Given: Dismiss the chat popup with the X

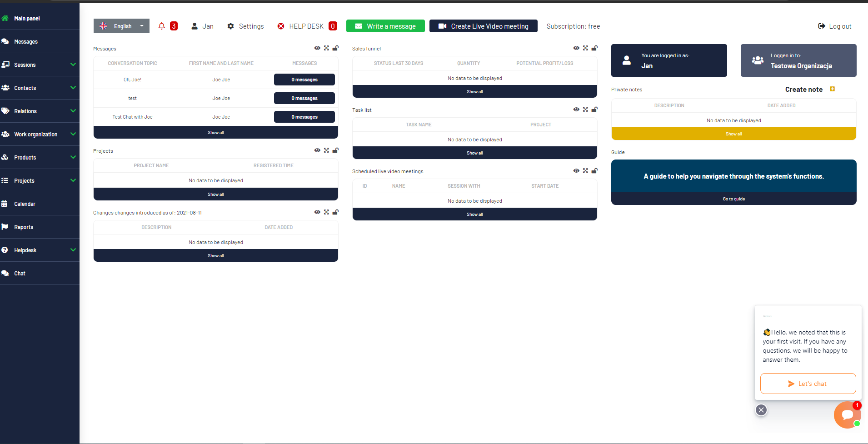Looking at the screenshot, I should click(x=761, y=410).
